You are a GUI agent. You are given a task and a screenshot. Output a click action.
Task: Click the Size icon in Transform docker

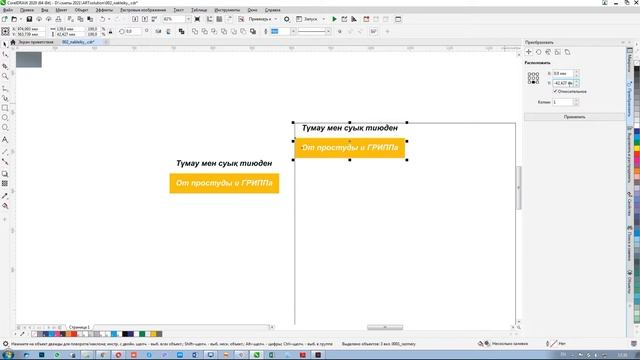click(x=558, y=52)
